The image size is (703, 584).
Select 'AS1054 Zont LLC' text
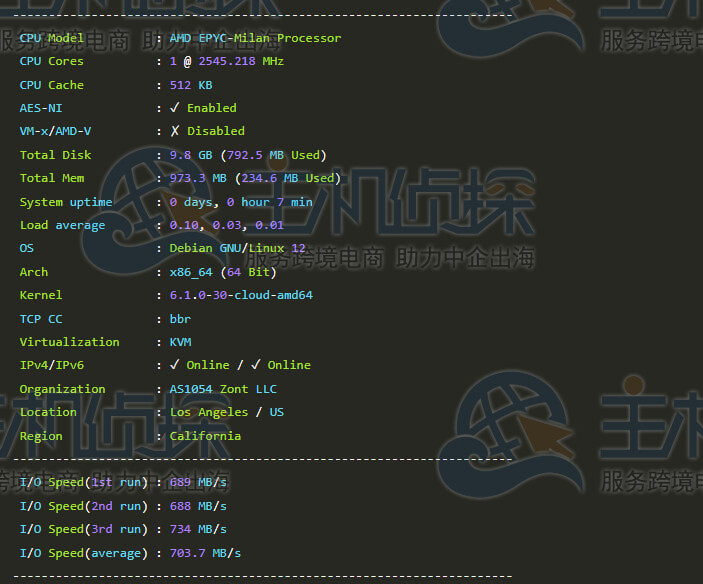(223, 389)
